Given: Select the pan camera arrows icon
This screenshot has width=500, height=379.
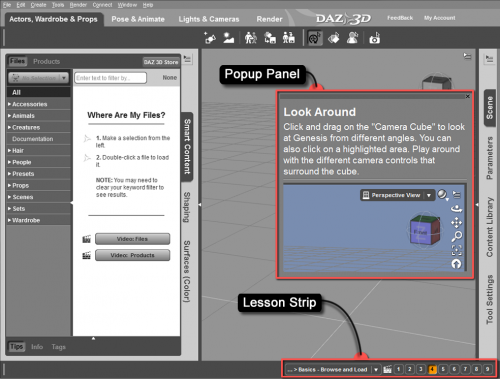Looking at the screenshot, I should pyautogui.click(x=456, y=222).
